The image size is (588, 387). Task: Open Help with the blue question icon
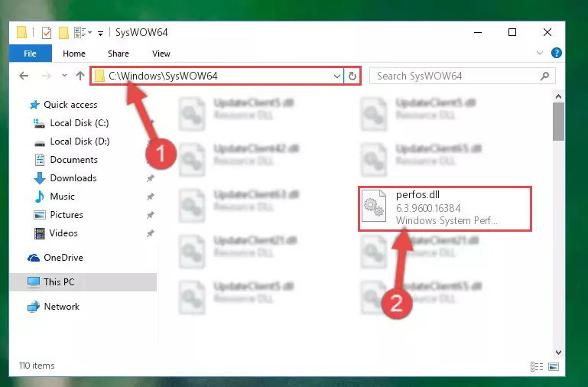557,53
